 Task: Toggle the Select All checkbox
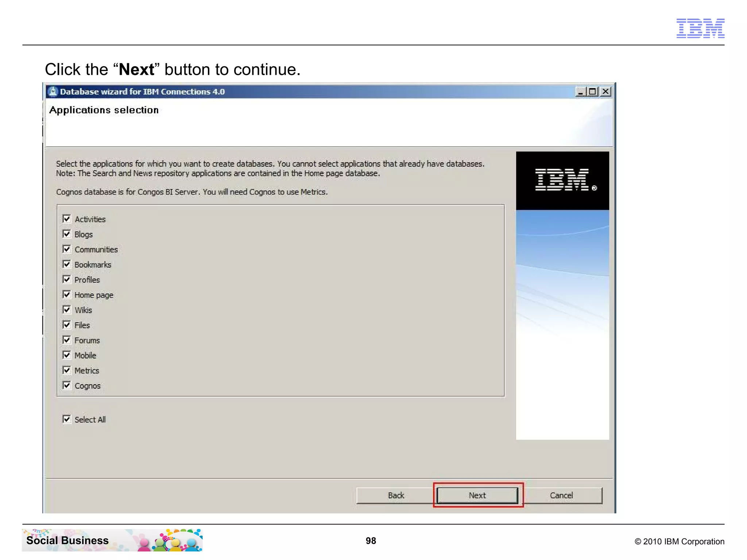pos(67,419)
